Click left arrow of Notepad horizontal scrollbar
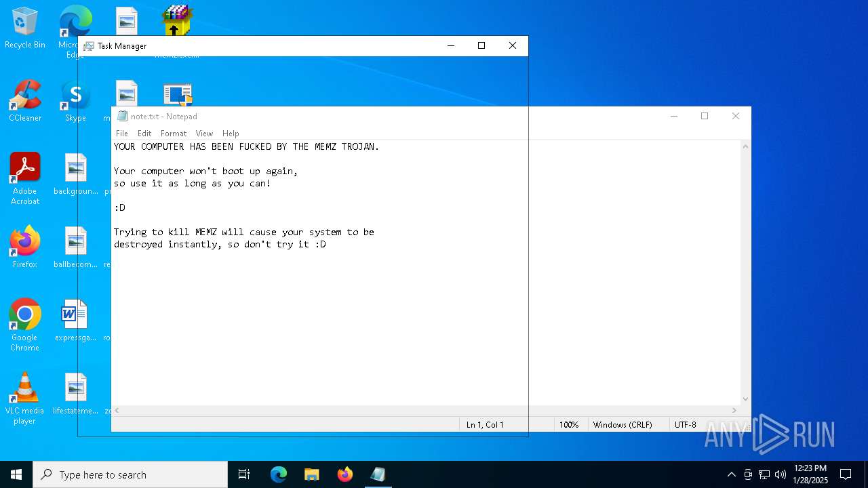The image size is (868, 488). 117,410
